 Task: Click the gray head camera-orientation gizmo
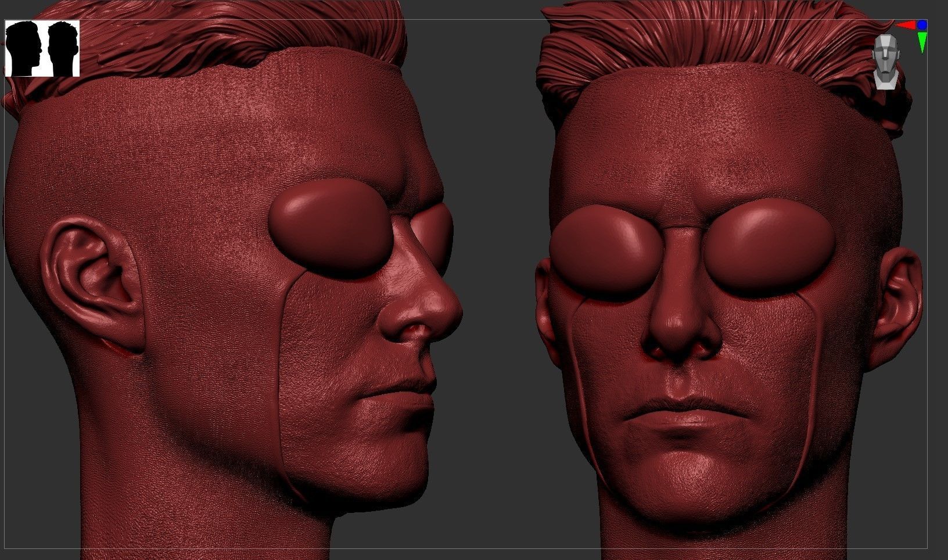click(886, 62)
